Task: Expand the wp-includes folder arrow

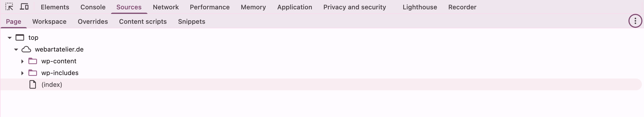Action: [x=23, y=73]
